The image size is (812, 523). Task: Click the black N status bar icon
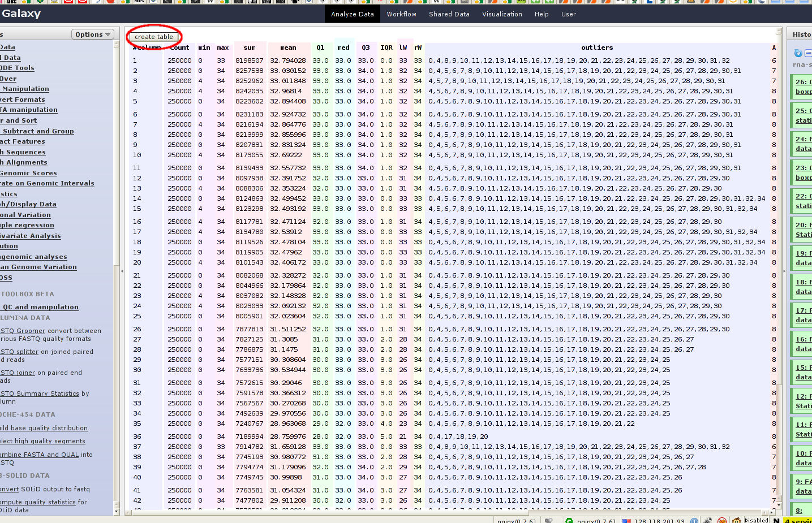(x=776, y=520)
